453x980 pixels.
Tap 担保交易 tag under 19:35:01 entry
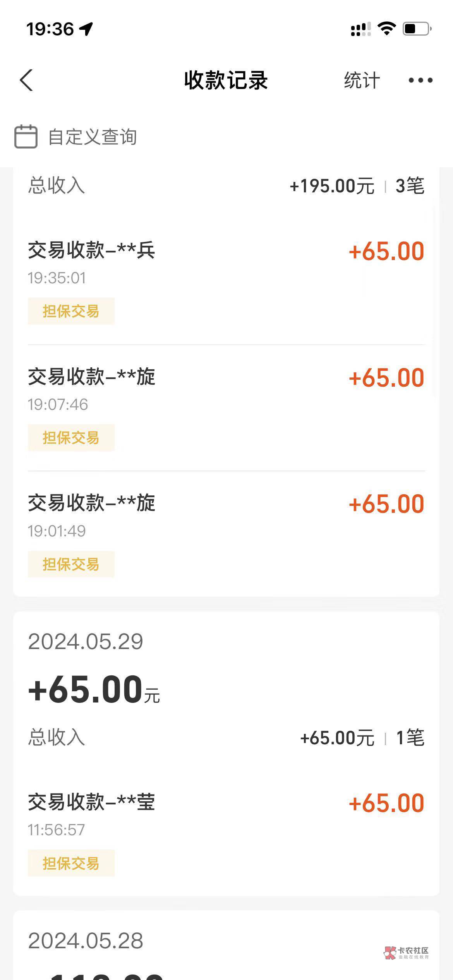[x=71, y=311]
